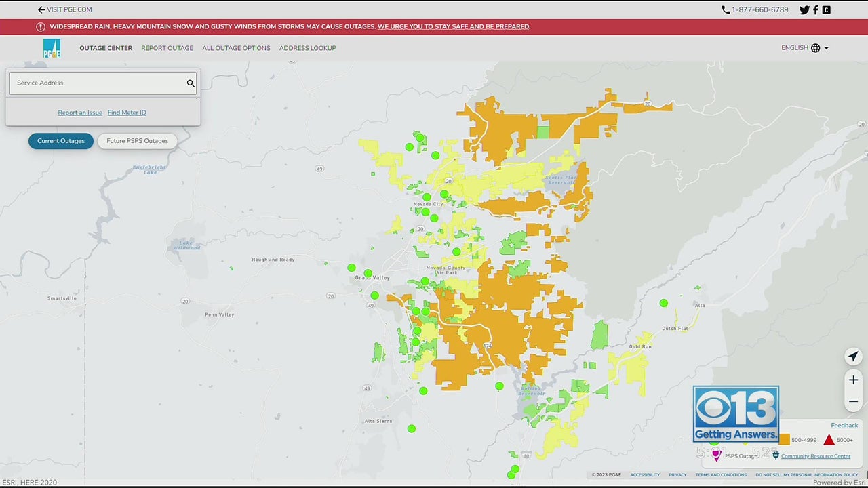868x488 pixels.
Task: Open the Twitter icon link
Action: pos(804,10)
